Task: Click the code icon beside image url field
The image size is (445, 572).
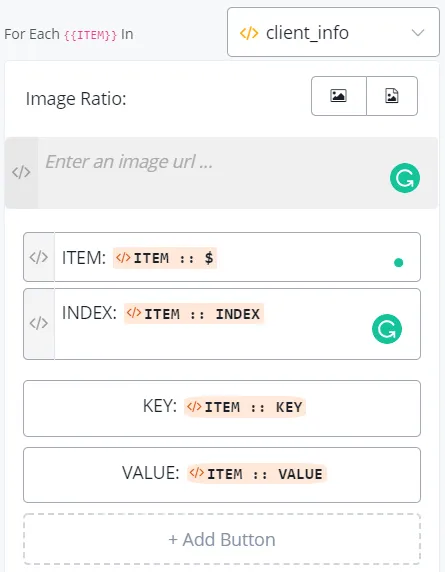Action: pyautogui.click(x=21, y=172)
